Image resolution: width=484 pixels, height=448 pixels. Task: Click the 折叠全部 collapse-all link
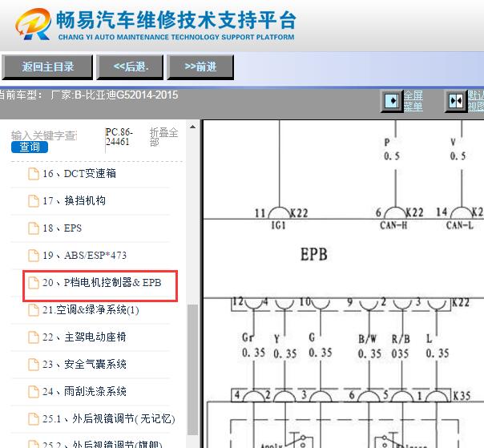click(x=163, y=137)
